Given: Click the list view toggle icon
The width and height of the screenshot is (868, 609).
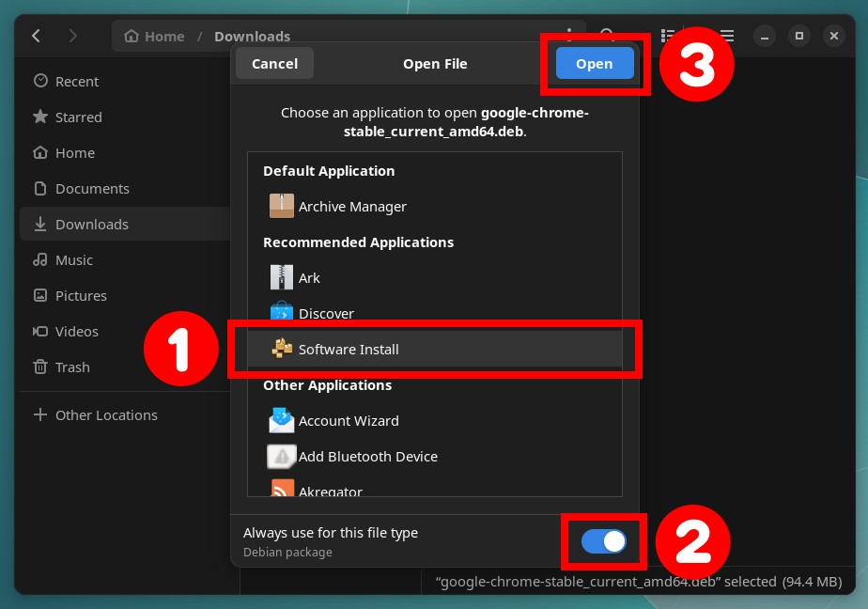Looking at the screenshot, I should pos(668,36).
